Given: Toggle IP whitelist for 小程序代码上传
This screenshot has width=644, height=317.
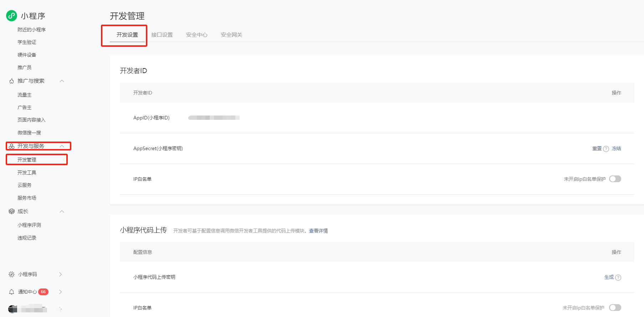Looking at the screenshot, I should click(x=615, y=307).
